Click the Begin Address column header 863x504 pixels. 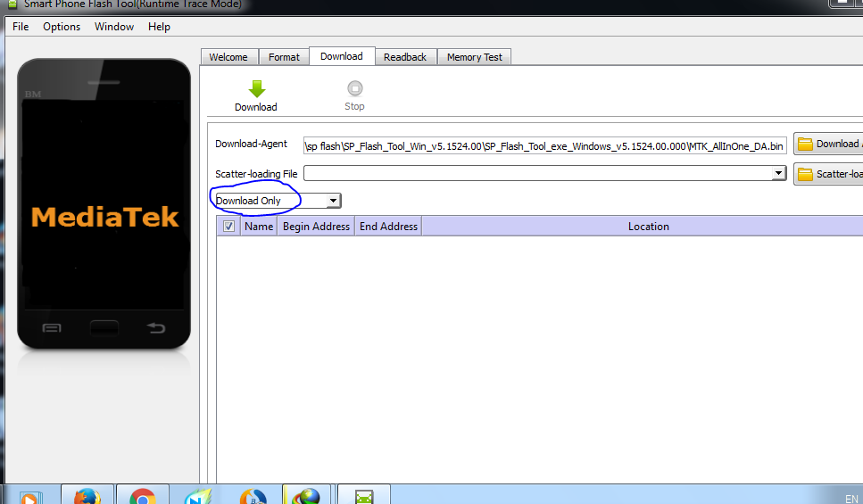[x=316, y=227]
